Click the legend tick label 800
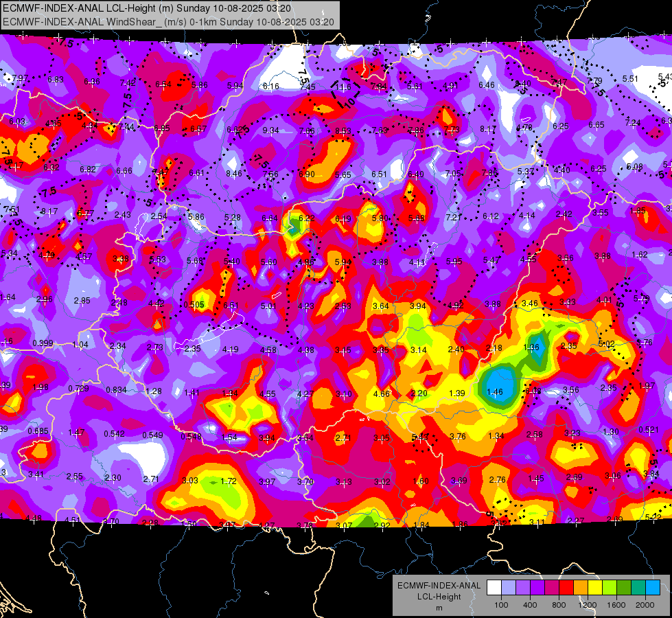Viewport: 672px width, 618px height. point(559,605)
